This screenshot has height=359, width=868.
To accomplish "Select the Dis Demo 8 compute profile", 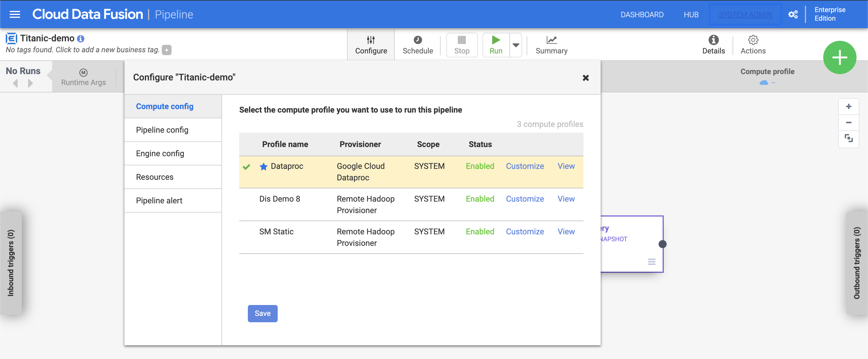I will pos(279,199).
